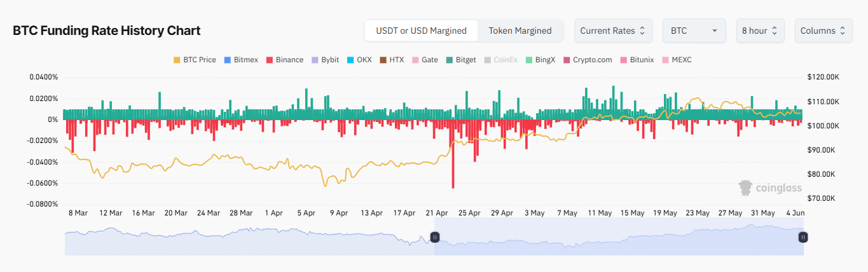Click the left range slider handle
This screenshot has height=272, width=868.
(x=434, y=237)
